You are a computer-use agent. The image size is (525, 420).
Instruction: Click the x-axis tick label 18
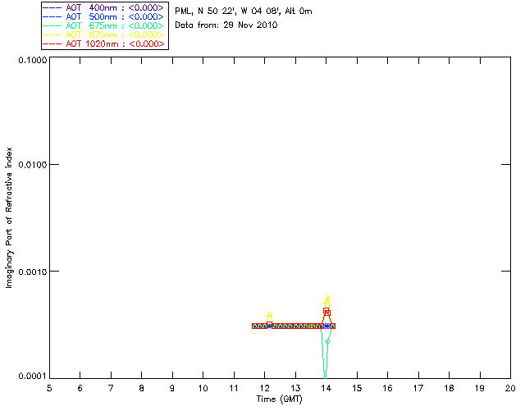tap(449, 389)
